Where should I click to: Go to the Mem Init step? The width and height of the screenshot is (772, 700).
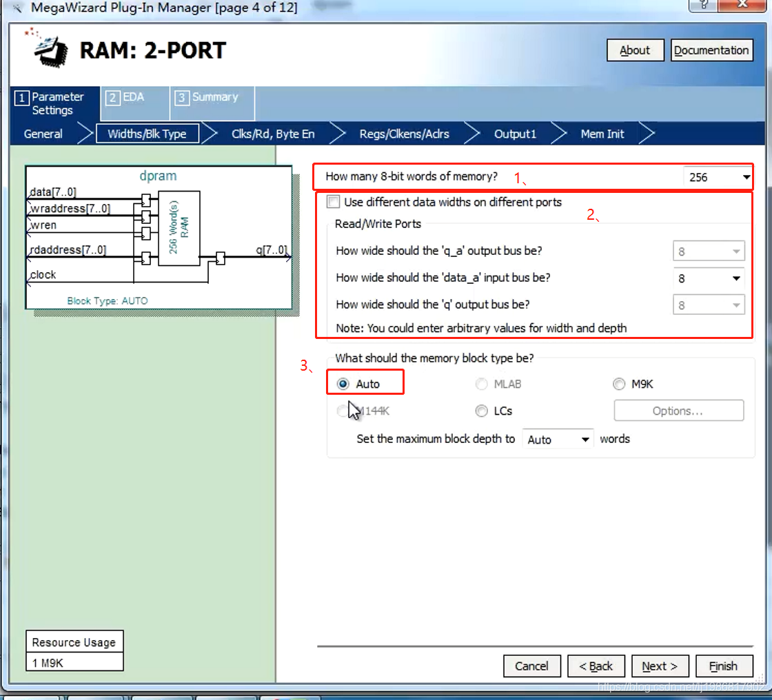602,134
